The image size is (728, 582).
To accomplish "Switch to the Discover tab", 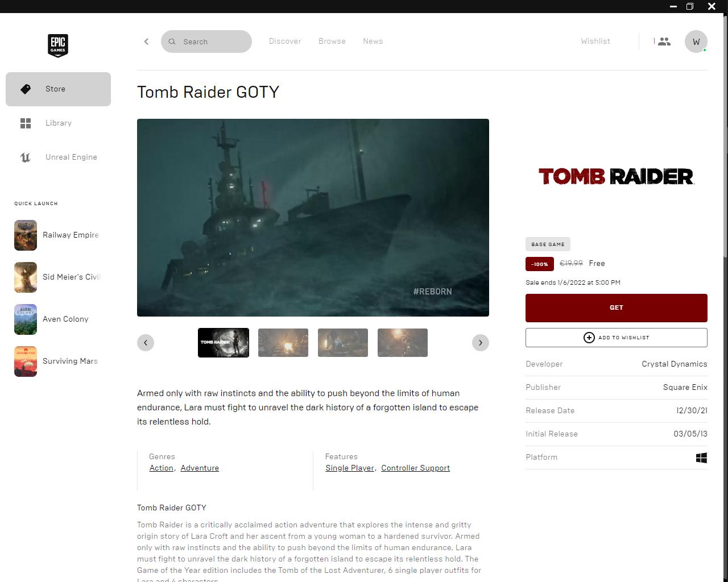I will tap(285, 41).
